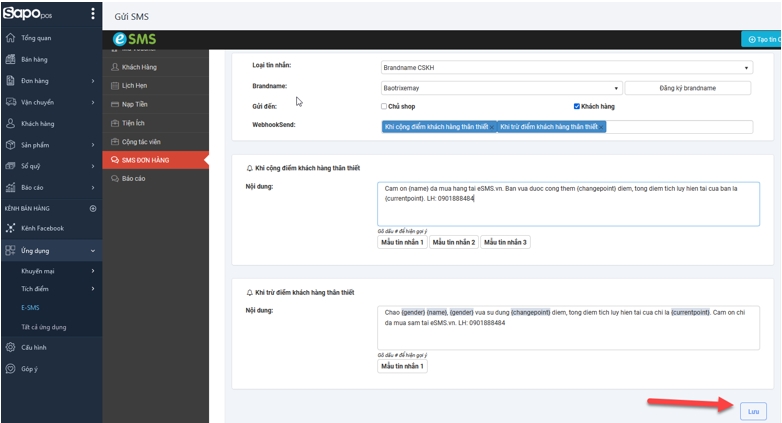Open Tất cả ứng dụng menu item
The width and height of the screenshot is (782, 423).
click(44, 327)
